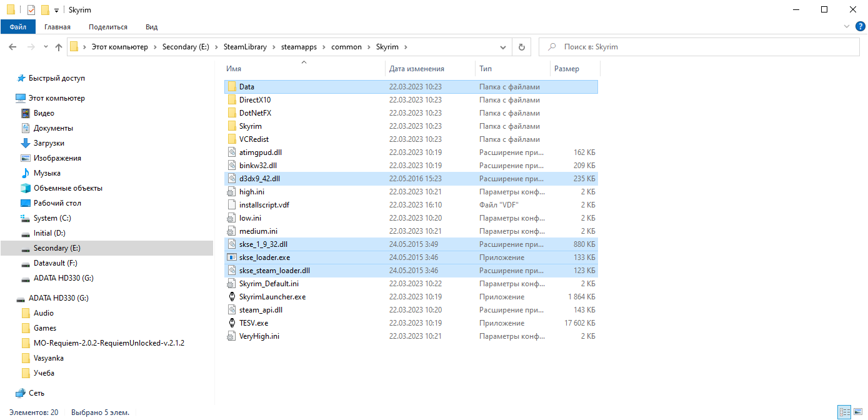The height and width of the screenshot is (420, 868).
Task: Open the Вид ribbon tab
Action: pos(152,27)
